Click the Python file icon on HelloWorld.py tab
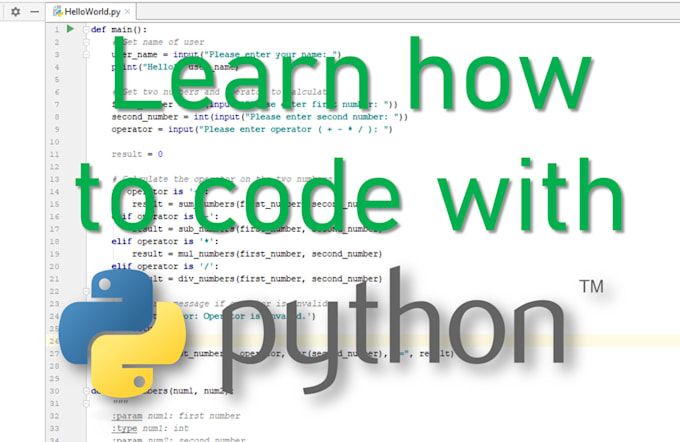 58,11
